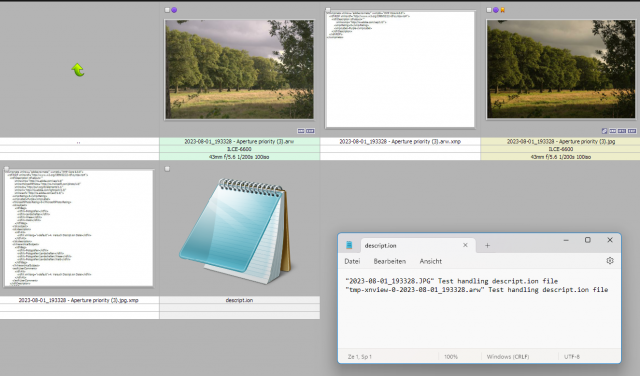The height and width of the screenshot is (376, 640).
Task: Open Notepad settings gear icon
Action: (610, 260)
